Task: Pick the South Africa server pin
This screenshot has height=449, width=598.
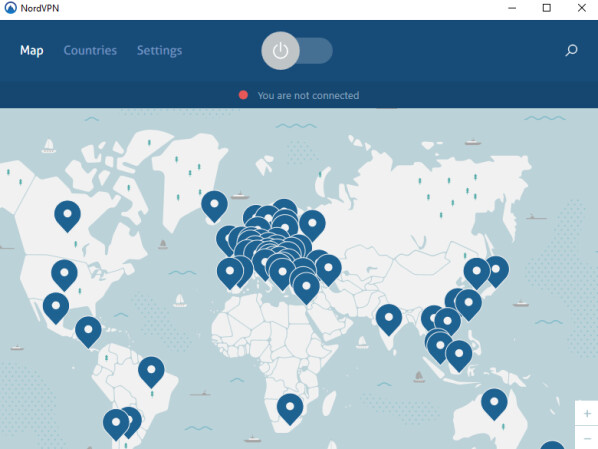Action: (290, 409)
